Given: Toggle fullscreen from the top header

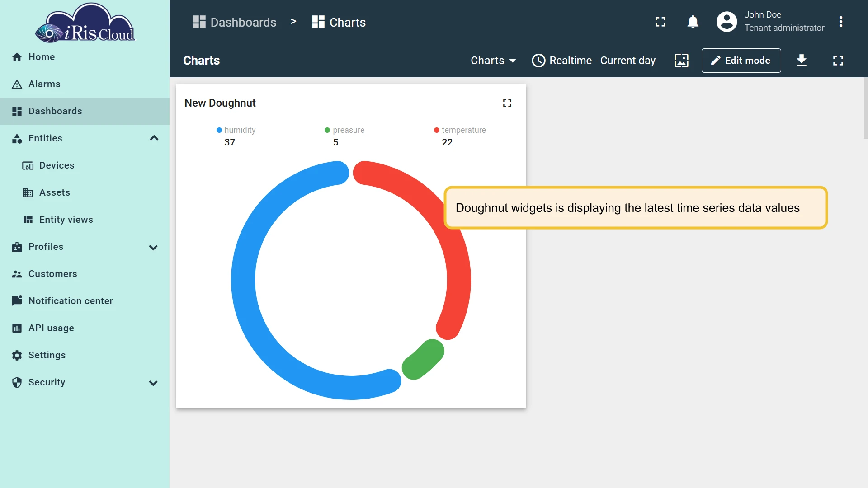Looking at the screenshot, I should pos(660,22).
